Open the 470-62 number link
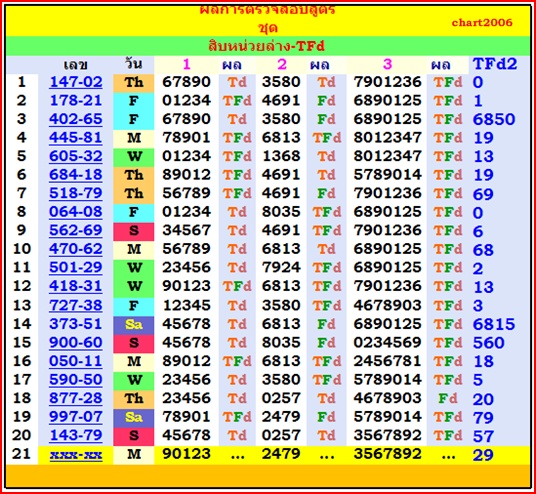This screenshot has width=536, height=494. tap(76, 249)
